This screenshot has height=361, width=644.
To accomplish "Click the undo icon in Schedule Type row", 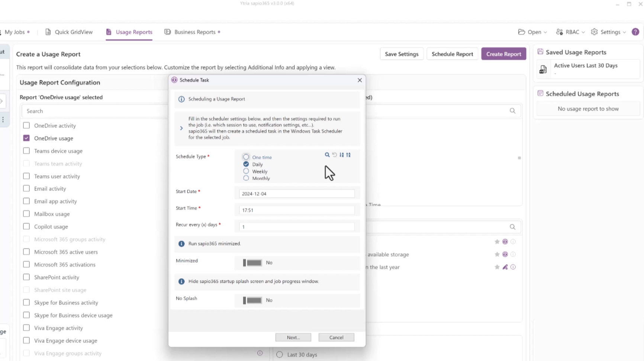I will pyautogui.click(x=334, y=155).
